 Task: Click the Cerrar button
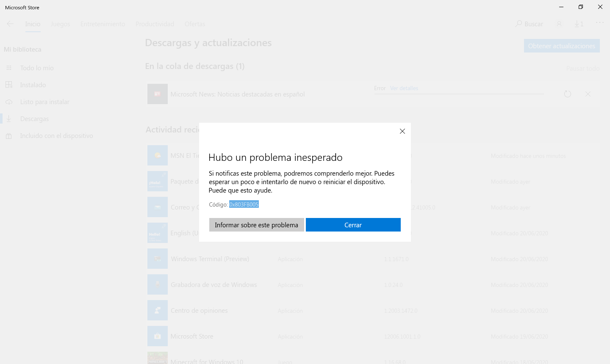click(x=353, y=225)
